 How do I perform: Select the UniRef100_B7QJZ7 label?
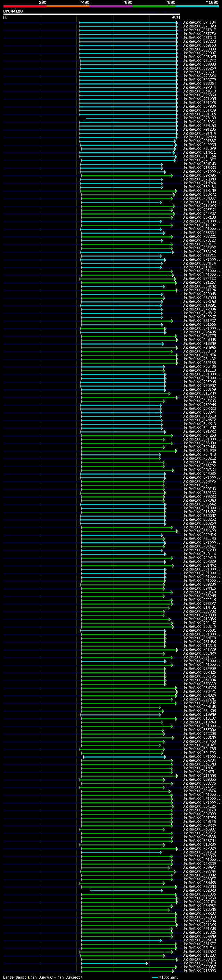[199, 241]
